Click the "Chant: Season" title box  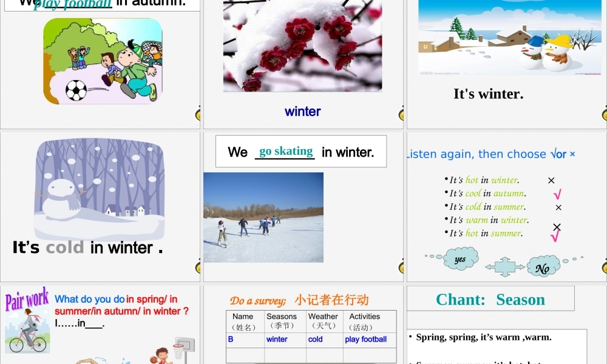(490, 298)
